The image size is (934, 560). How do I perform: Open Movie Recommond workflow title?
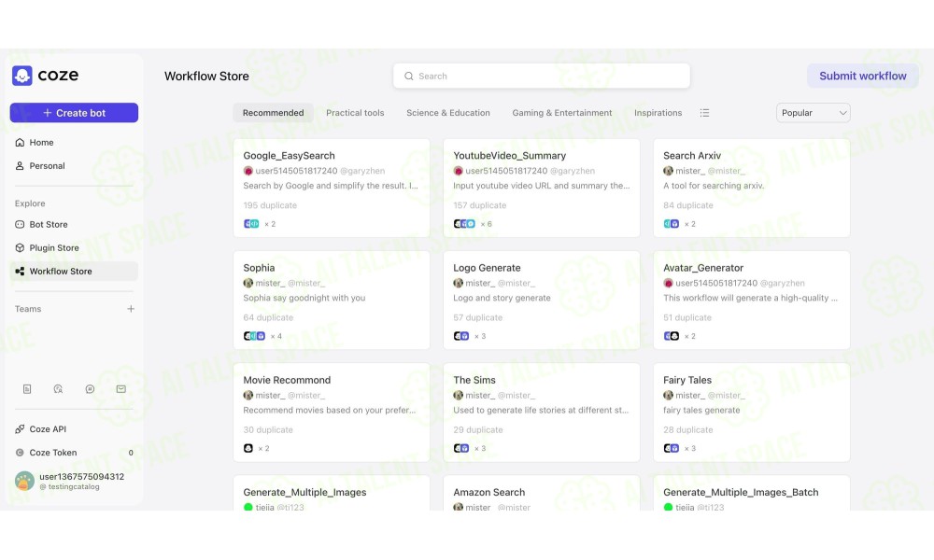click(x=287, y=380)
